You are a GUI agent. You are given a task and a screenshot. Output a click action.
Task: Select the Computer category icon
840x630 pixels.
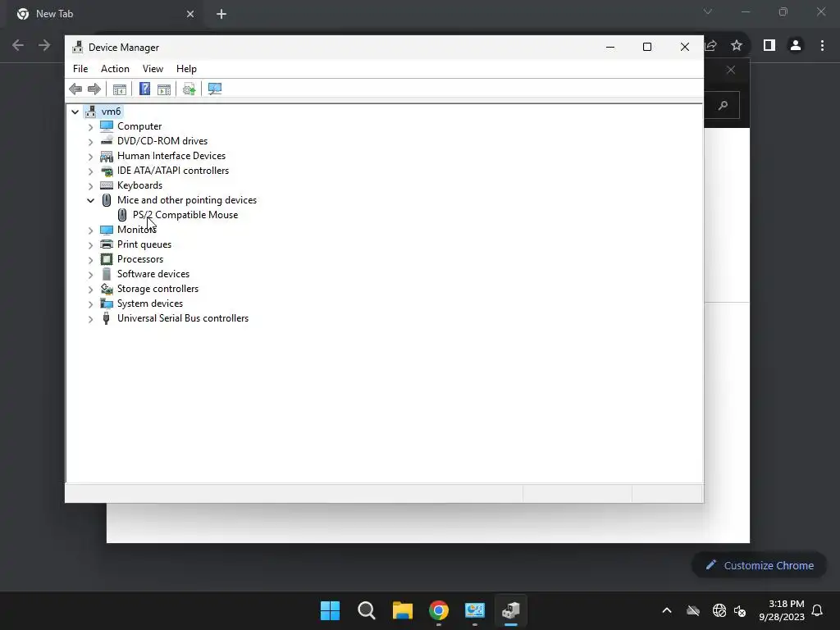tap(107, 126)
